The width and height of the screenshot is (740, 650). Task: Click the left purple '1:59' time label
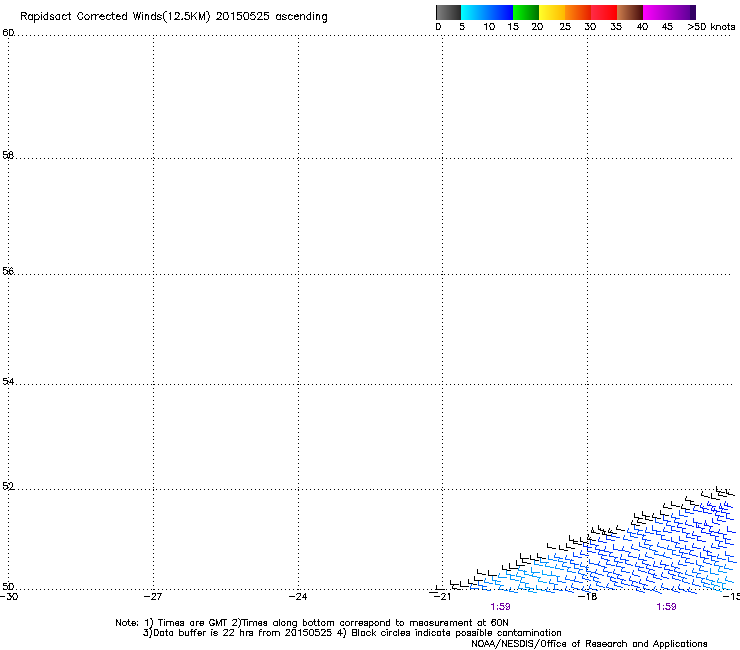point(500,607)
